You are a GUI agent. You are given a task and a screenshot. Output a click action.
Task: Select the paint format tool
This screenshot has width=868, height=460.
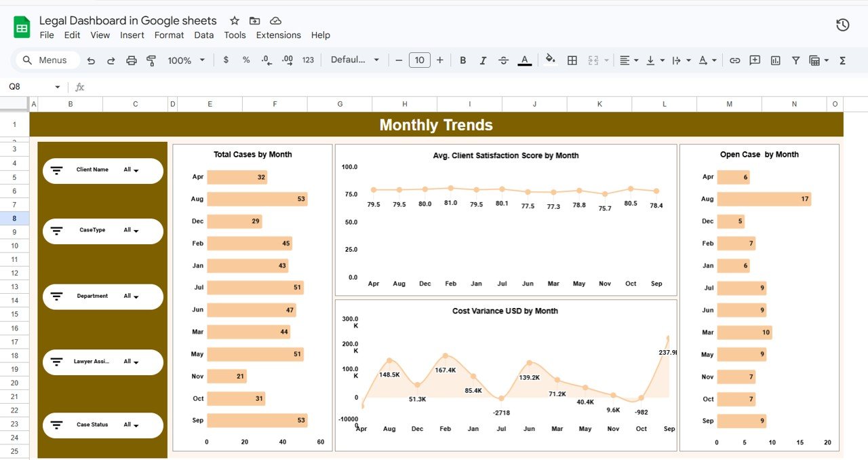point(151,60)
